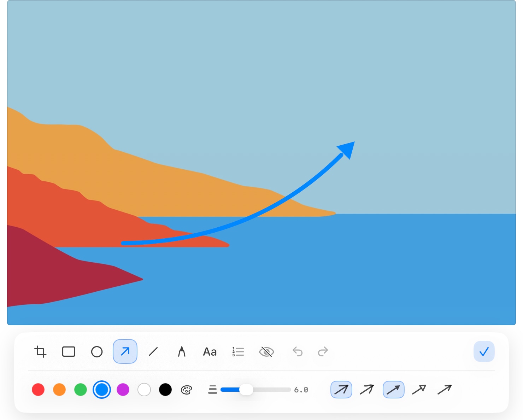The width and height of the screenshot is (523, 420).
Task: Pick the green color swatch
Action: pyautogui.click(x=81, y=390)
